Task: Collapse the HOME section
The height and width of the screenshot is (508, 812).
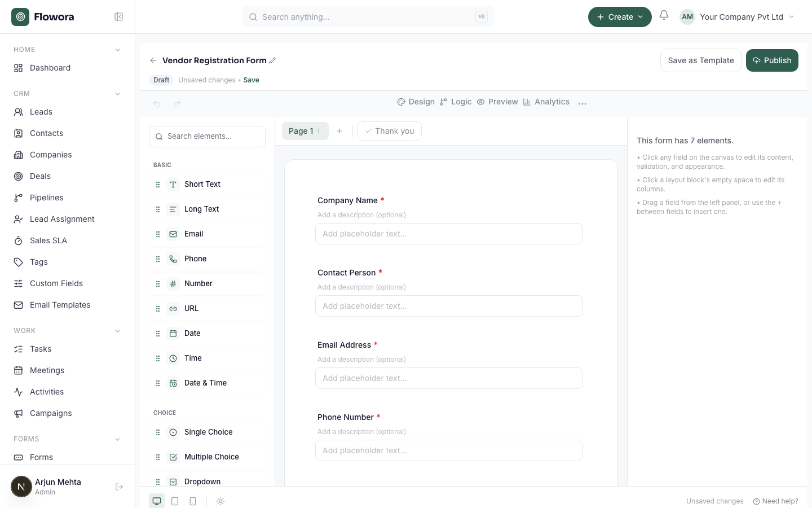Action: pos(117,50)
